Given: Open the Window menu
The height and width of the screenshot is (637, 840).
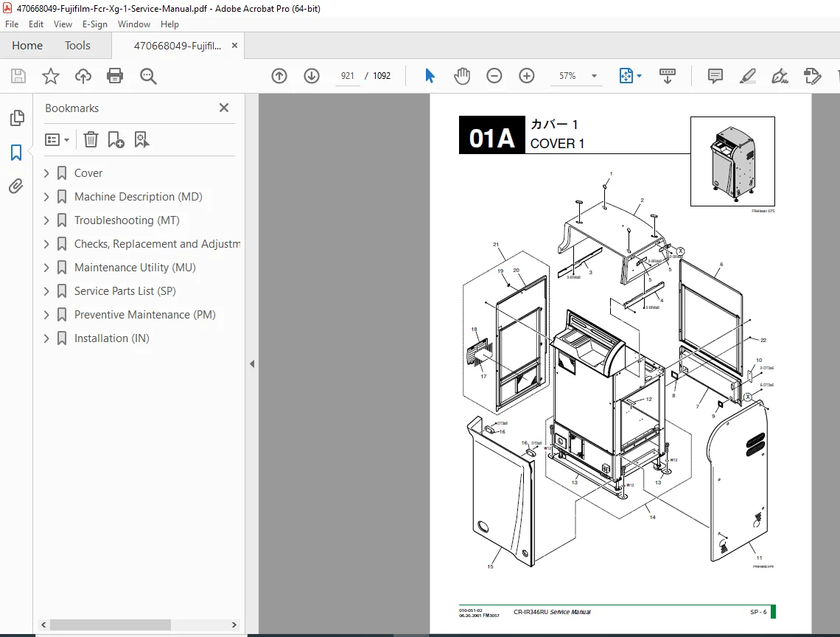Looking at the screenshot, I should [134, 24].
